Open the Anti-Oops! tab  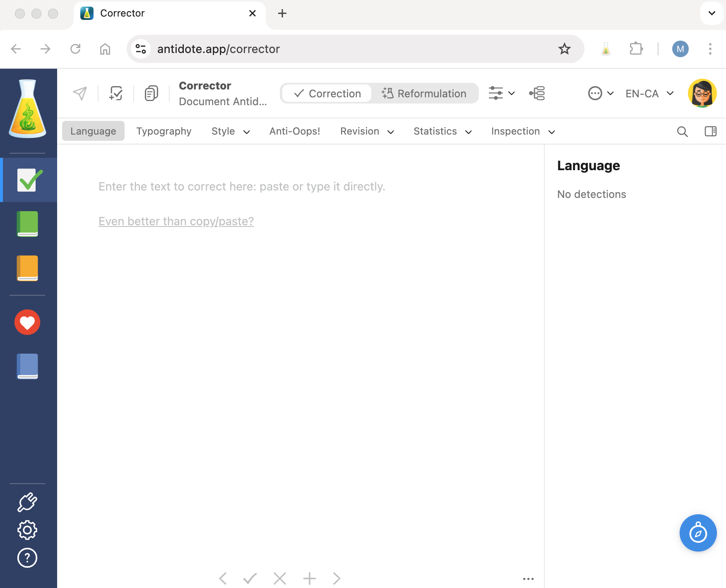point(295,131)
